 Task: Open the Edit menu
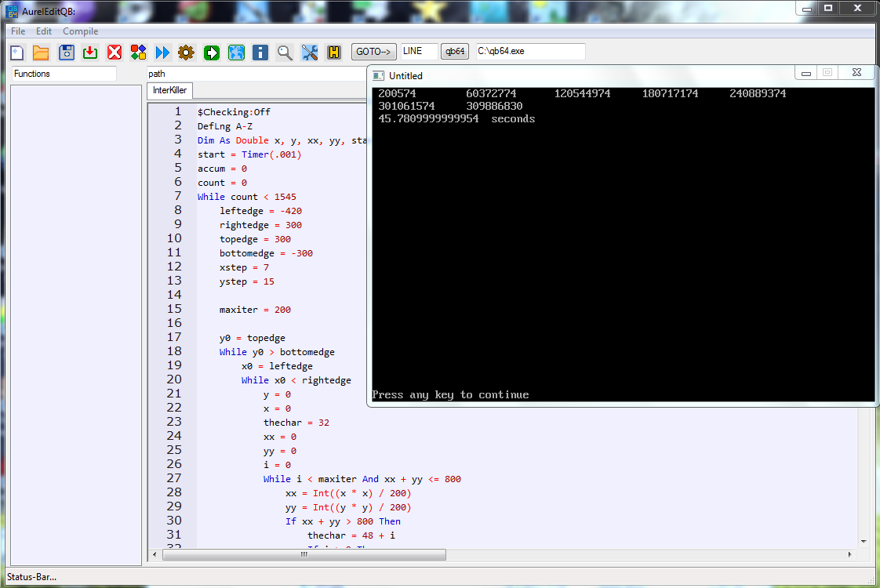click(44, 31)
